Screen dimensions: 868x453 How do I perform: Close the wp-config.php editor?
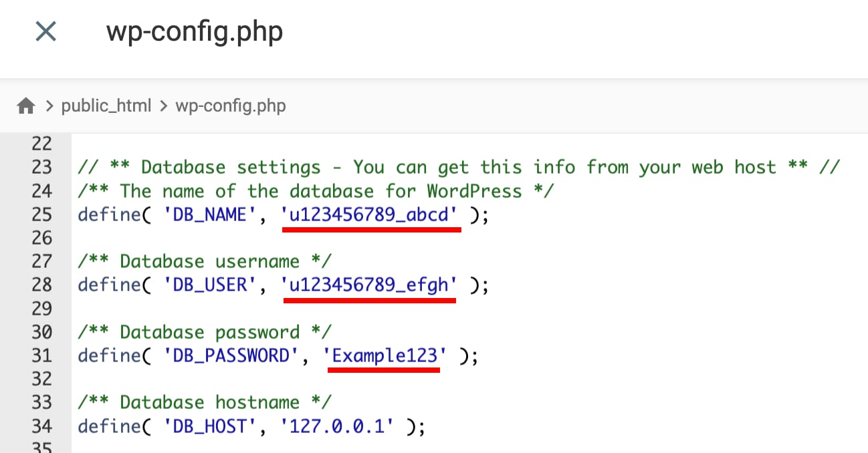[45, 31]
